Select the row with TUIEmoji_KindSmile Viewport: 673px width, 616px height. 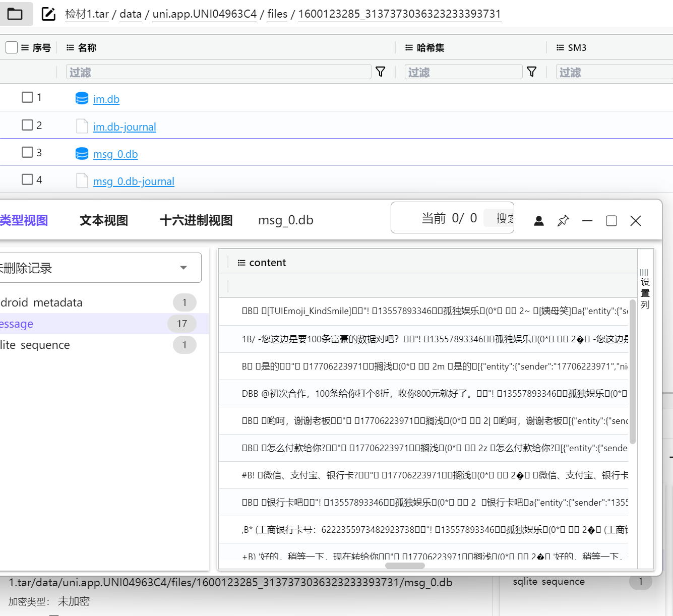(x=423, y=311)
